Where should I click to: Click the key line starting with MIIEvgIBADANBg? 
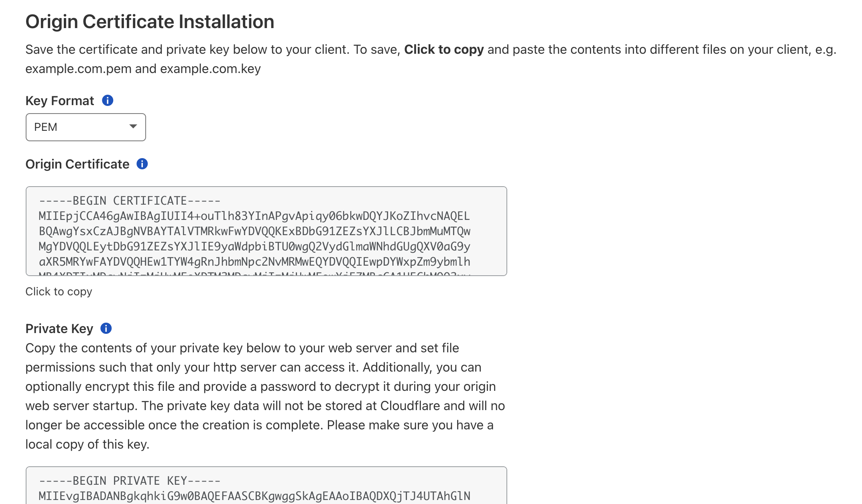coord(254,496)
